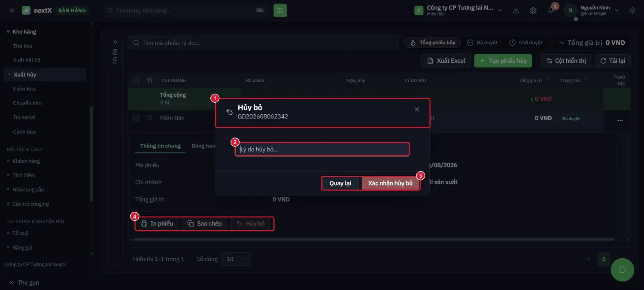644x290 pixels.
Task: Open the settings gear icon
Action: 533,10
